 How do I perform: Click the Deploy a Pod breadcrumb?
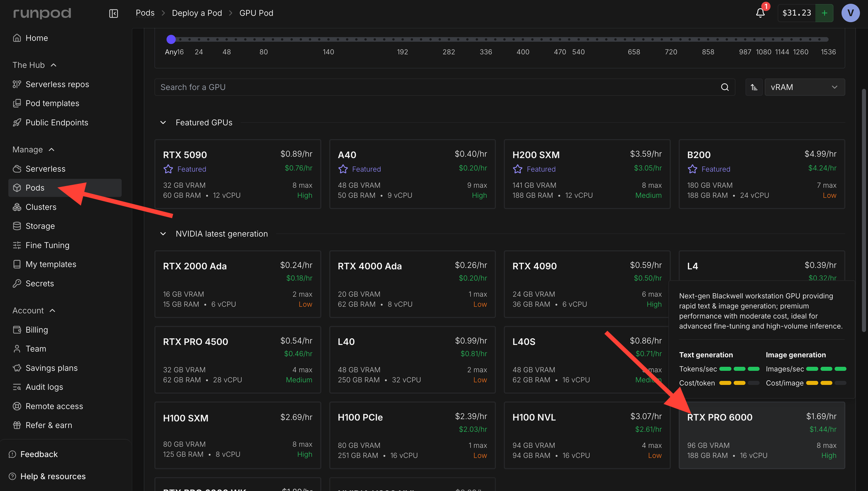coord(197,13)
